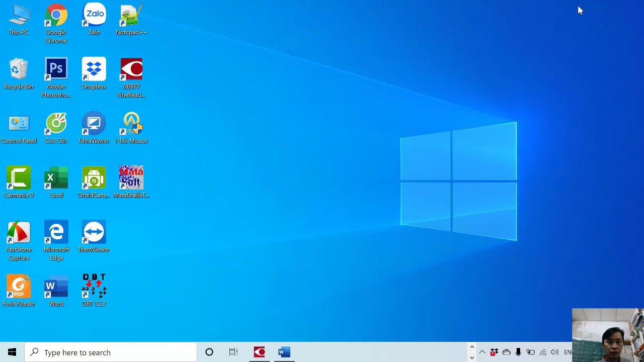Viewport: 644px width, 362px height.
Task: Click taskbar toolbar scroll down arrow
Action: click(x=471, y=357)
